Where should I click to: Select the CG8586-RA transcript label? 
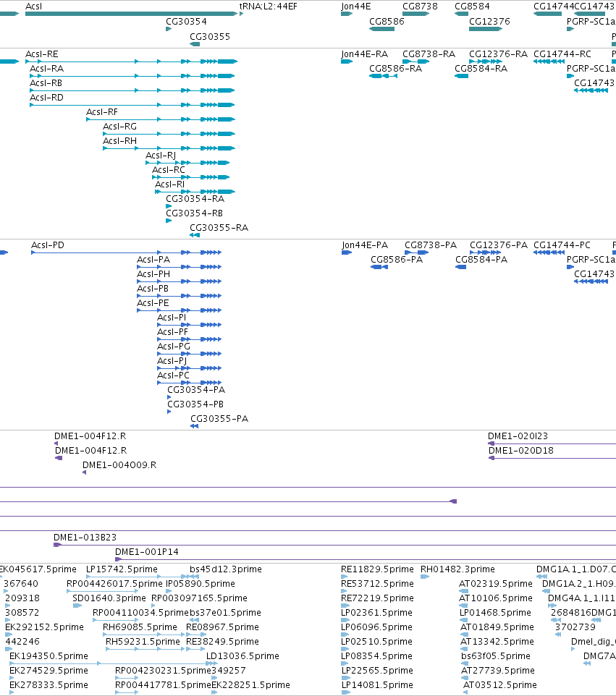(x=395, y=68)
